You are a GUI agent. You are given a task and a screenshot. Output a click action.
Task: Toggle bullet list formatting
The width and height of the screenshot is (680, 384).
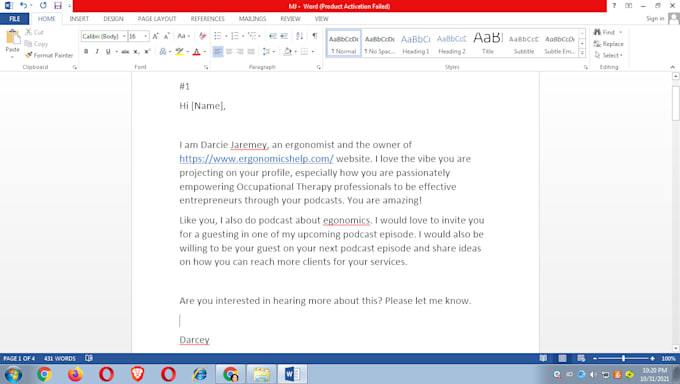(x=218, y=36)
